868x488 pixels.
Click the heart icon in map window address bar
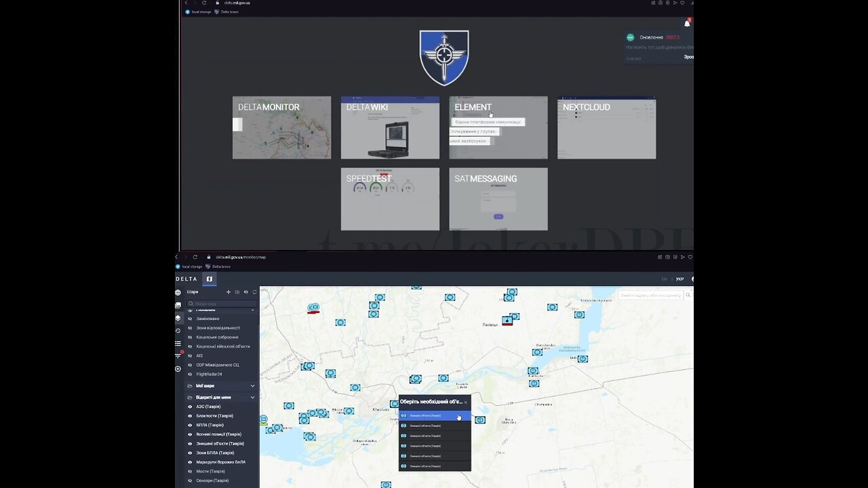coord(690,257)
